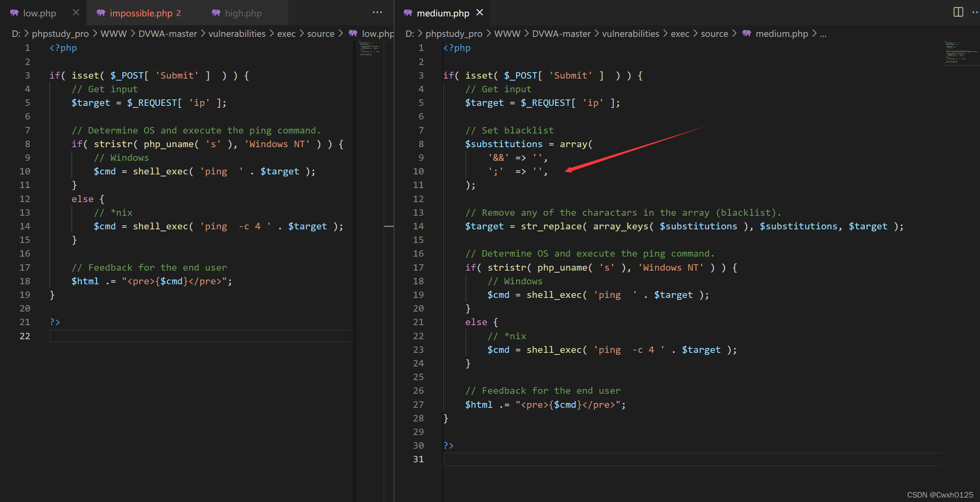The height and width of the screenshot is (502, 980).
Task: Open DVWA-master breadcrumb in left editor
Action: click(167, 34)
